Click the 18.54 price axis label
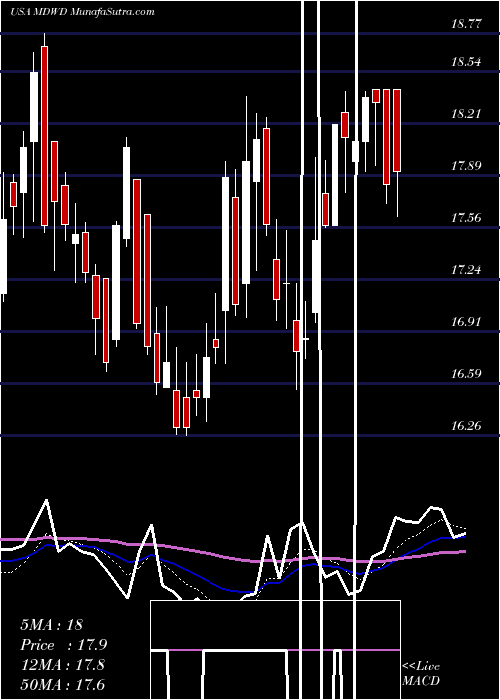The image size is (500, 700). [x=466, y=62]
